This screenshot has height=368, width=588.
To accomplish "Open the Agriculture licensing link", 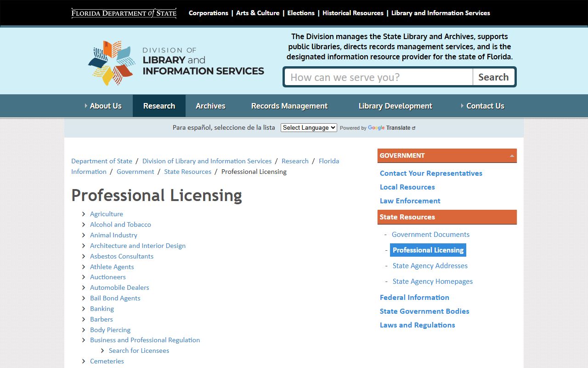I will click(x=107, y=214).
